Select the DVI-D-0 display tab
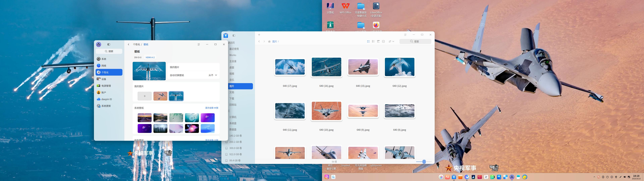Screen dimensions: 644x181 (x=138, y=57)
